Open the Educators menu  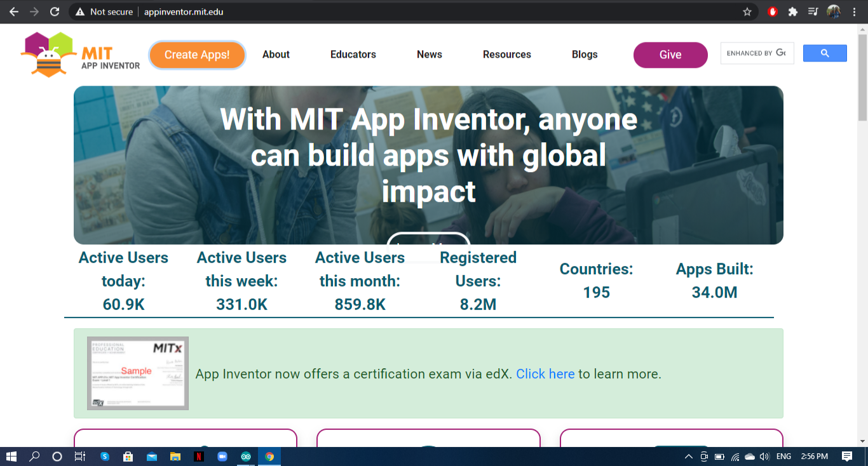click(x=353, y=55)
